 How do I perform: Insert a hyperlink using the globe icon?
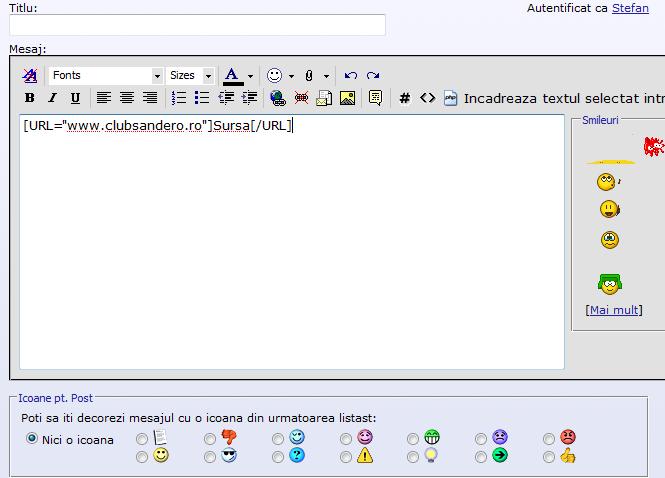tap(278, 98)
